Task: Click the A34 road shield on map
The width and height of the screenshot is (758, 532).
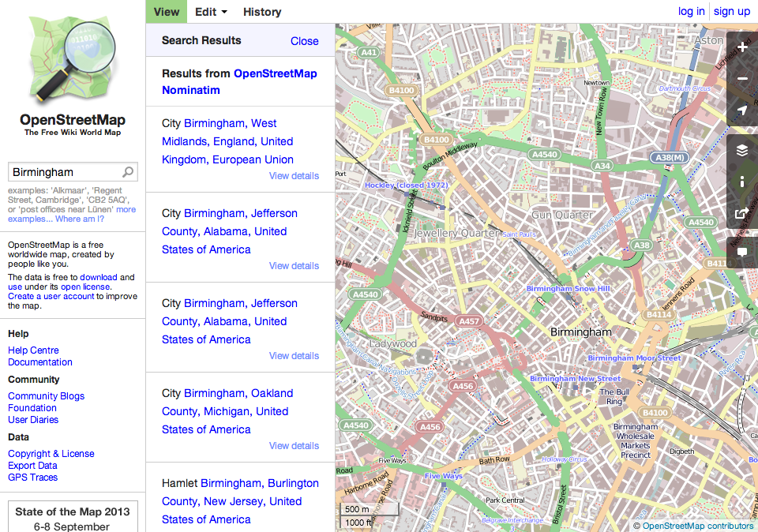Action: (602, 166)
